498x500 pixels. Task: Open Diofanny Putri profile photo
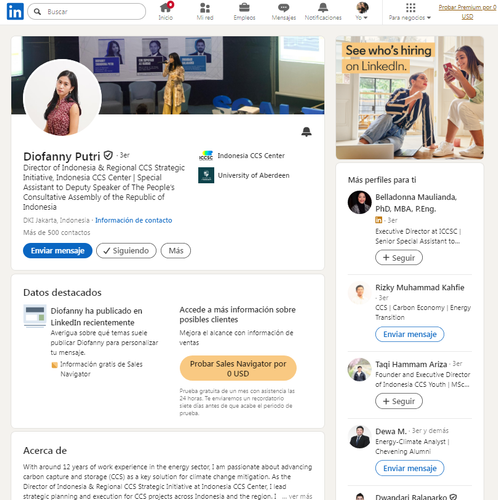62,98
